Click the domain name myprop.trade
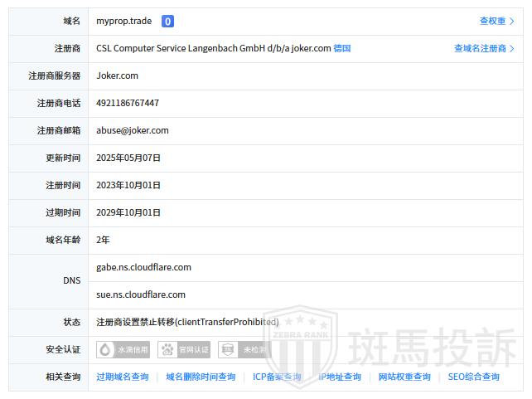 click(x=124, y=22)
